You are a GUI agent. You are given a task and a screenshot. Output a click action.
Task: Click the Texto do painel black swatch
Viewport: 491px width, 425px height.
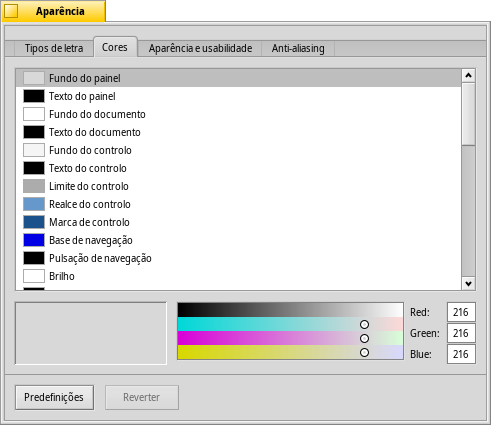coord(34,96)
